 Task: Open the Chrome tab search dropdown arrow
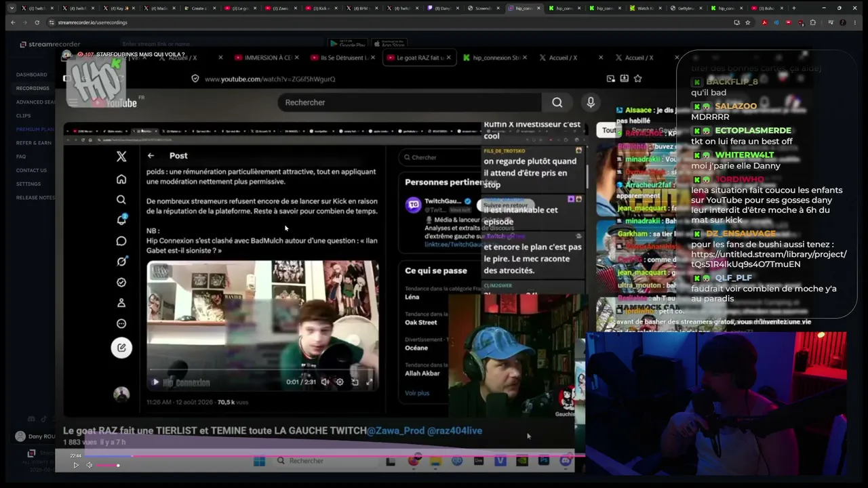click(x=12, y=8)
